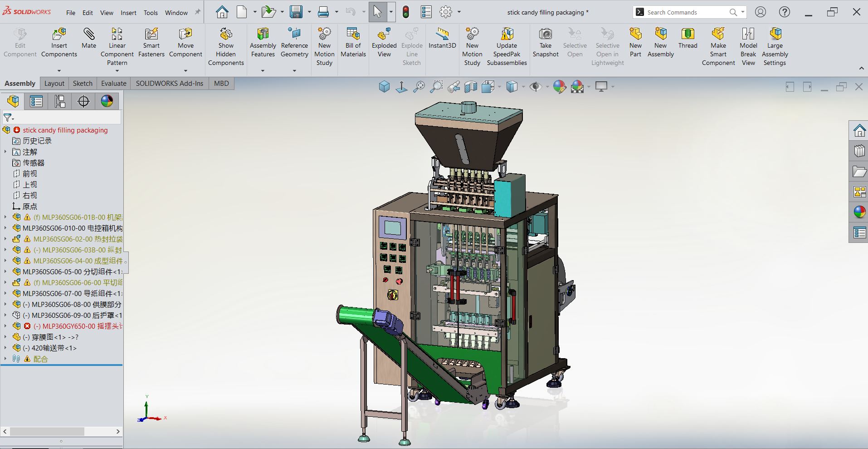
Task: Toggle Hide/Show Items eye icon
Action: pos(536,86)
